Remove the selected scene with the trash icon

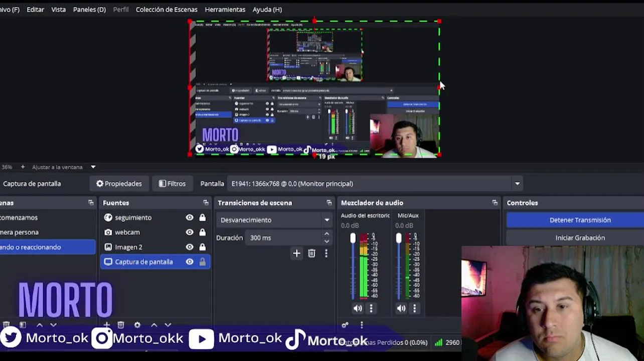(7, 325)
